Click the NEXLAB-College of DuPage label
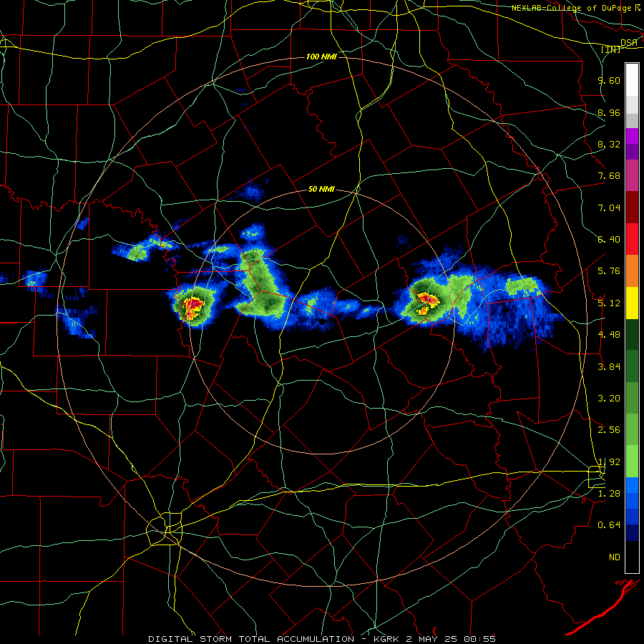Image resolution: width=644 pixels, height=644 pixels. point(571,8)
